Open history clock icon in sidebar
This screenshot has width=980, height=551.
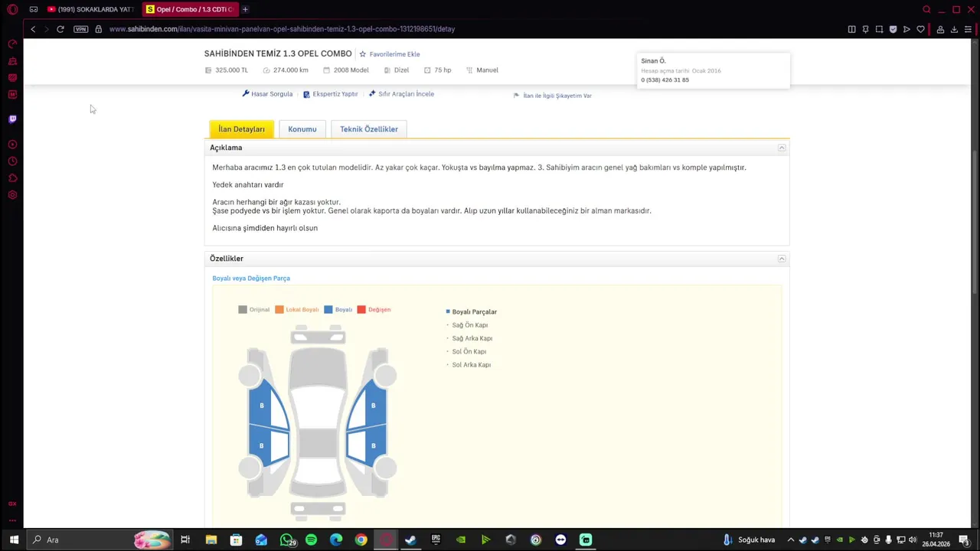pyautogui.click(x=12, y=161)
